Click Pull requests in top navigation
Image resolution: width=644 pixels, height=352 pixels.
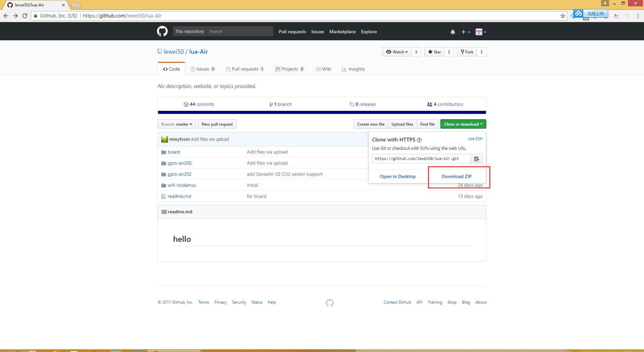292,32
